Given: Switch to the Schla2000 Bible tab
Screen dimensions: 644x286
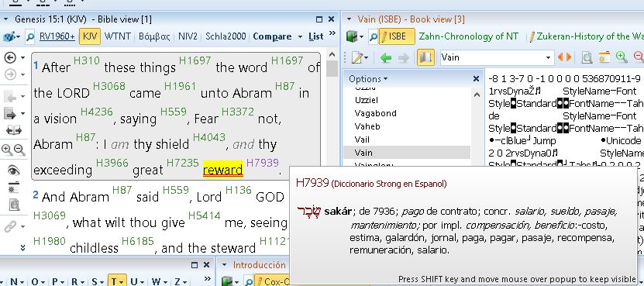Looking at the screenshot, I should click(226, 36).
